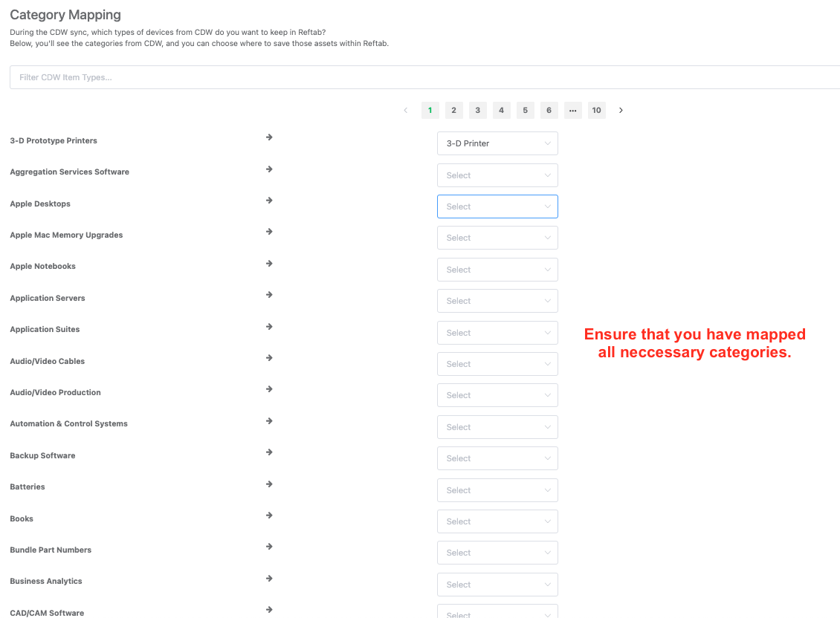Click the arrow icon beside Aggregation Services Software
Screen dimensions: 840x618
point(269,169)
